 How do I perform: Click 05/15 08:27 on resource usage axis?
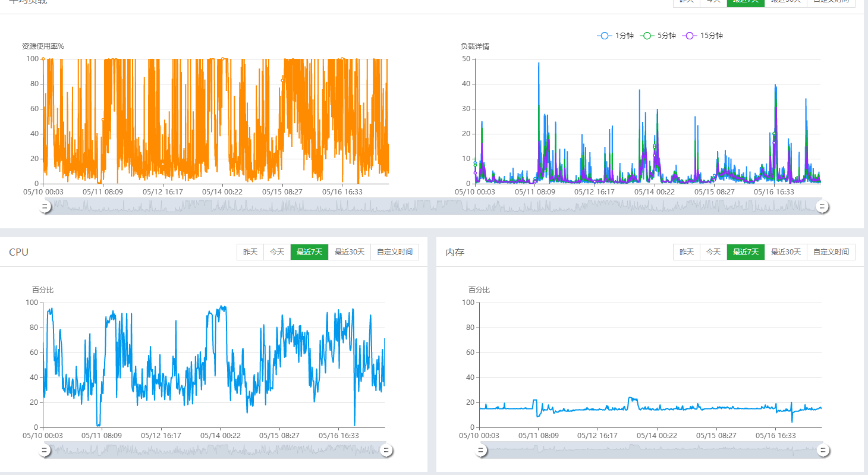pos(282,192)
